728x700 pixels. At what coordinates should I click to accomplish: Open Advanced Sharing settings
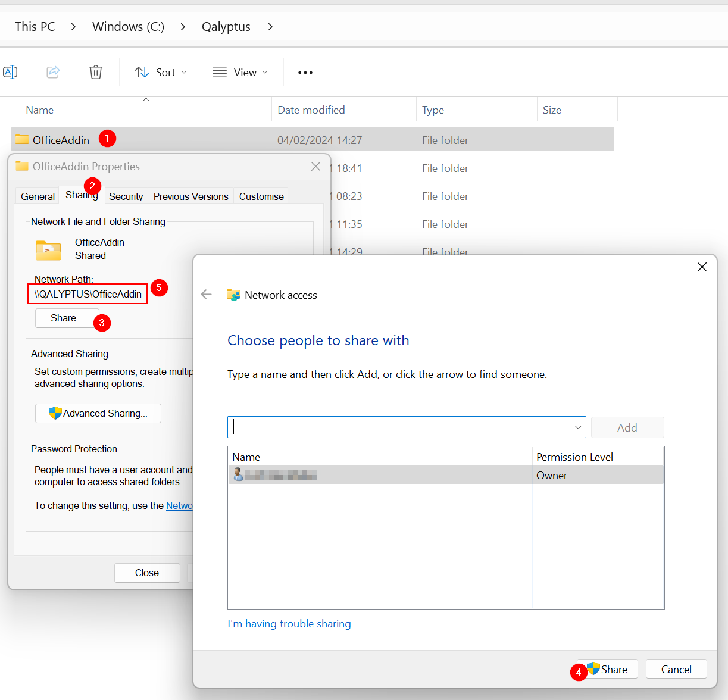tap(98, 413)
